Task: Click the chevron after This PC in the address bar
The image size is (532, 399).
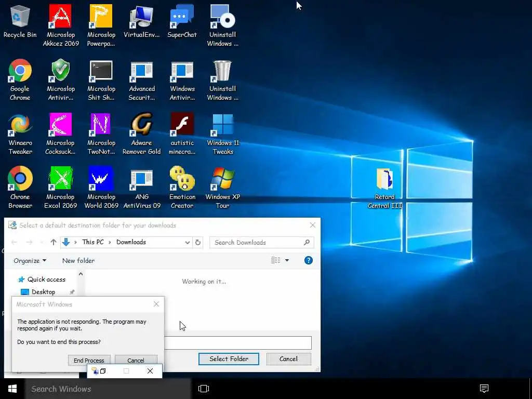Action: 110,242
